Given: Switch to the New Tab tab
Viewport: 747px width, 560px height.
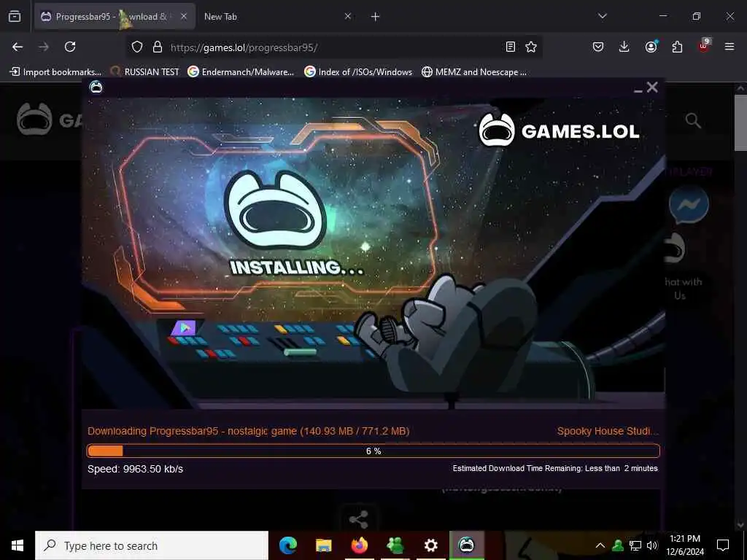Looking at the screenshot, I should coord(278,17).
